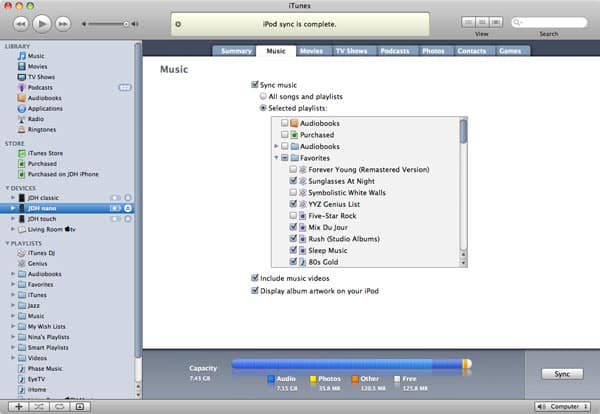600x414 pixels.
Task: Open Radio icon in sidebar
Action: [x=22, y=119]
